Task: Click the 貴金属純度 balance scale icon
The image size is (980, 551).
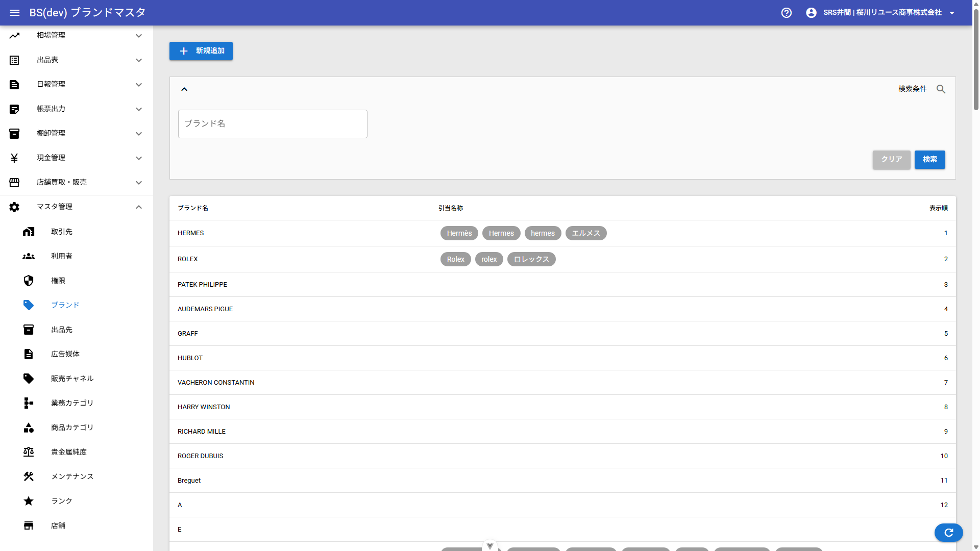Action: 29,453
